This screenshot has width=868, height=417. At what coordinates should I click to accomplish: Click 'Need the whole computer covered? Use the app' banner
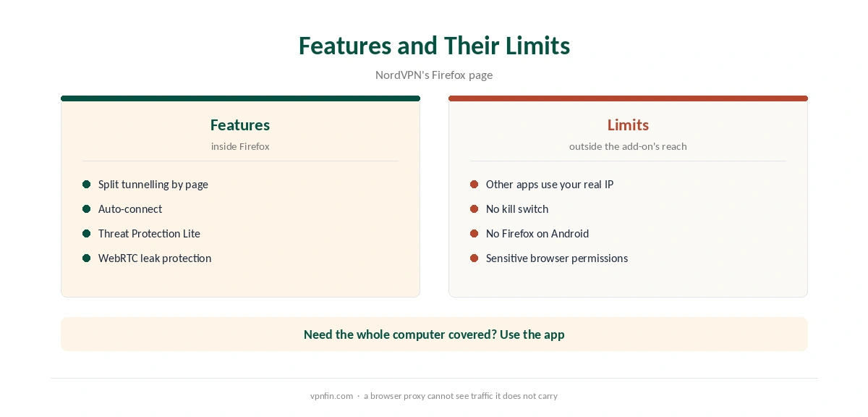coord(434,334)
